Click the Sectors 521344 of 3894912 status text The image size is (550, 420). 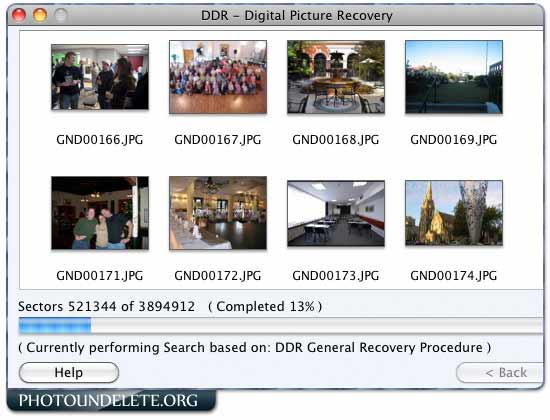[x=107, y=307]
